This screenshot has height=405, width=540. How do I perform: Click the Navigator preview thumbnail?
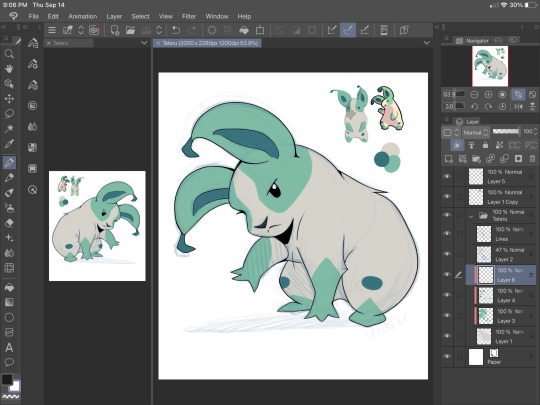click(490, 66)
